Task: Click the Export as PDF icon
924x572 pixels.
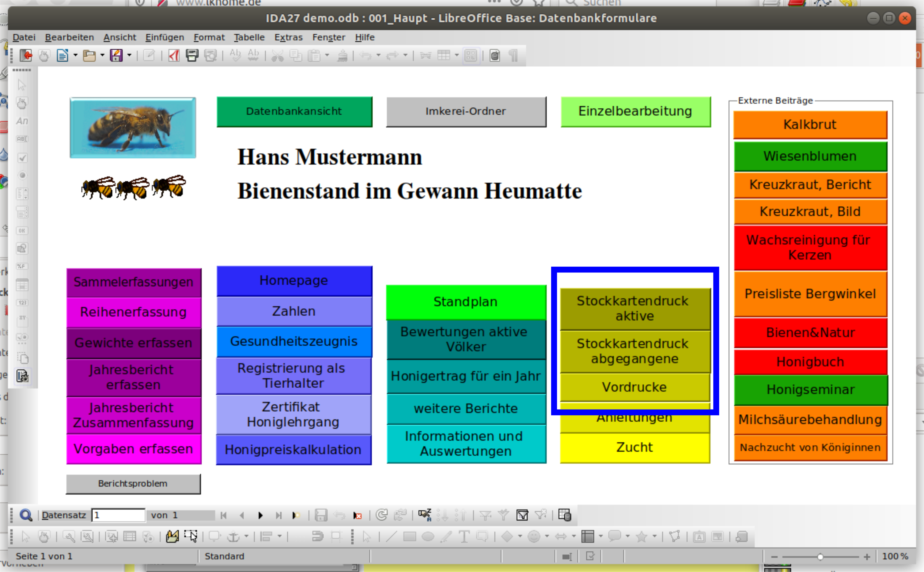Action: click(x=174, y=56)
